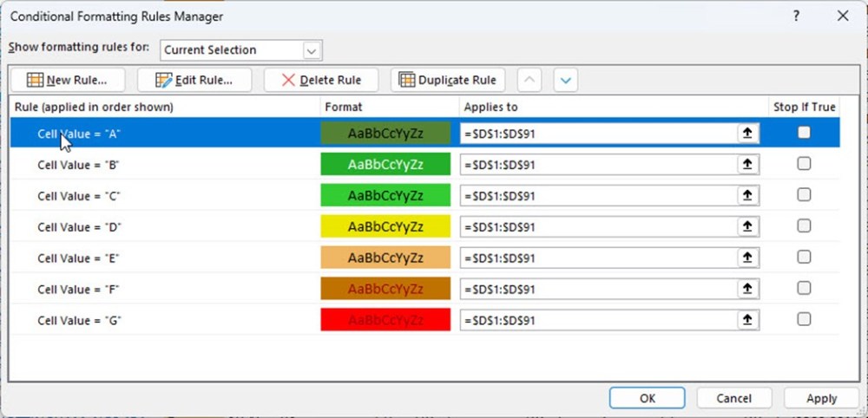Screen dimensions: 868x418
Task: Collapse dialog via range picker for rule "D"
Action: [746, 227]
